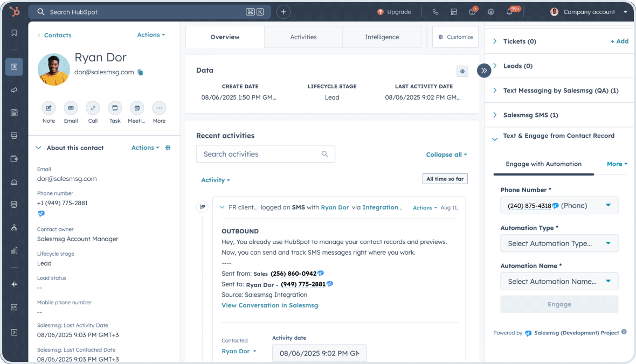The width and height of the screenshot is (636, 364).
Task: Open Reporting via the bar-chart sidebar icon
Action: point(14,250)
